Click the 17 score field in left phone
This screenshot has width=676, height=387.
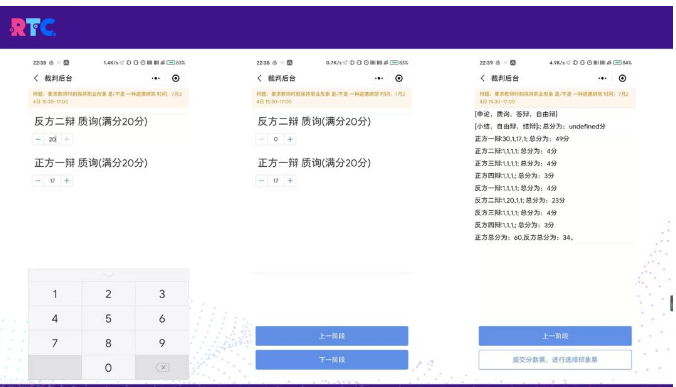click(52, 181)
